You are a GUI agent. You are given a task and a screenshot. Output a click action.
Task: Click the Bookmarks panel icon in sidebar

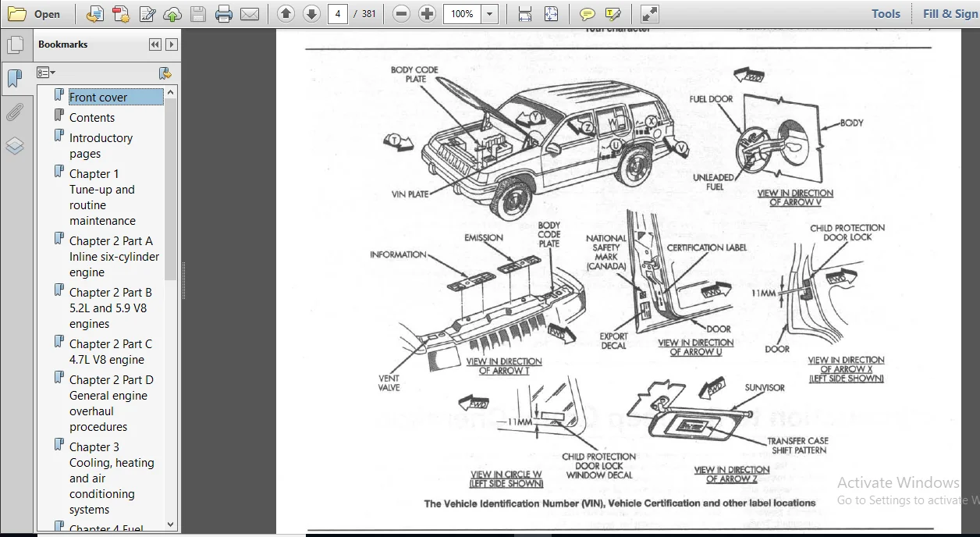pyautogui.click(x=15, y=78)
